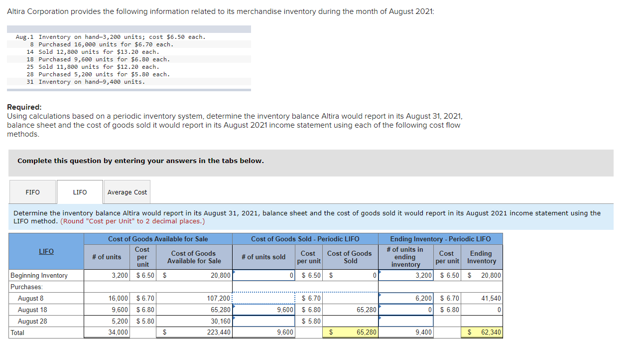Edit Beginning Inventory units sold field
644x344 pixels.
[263, 275]
